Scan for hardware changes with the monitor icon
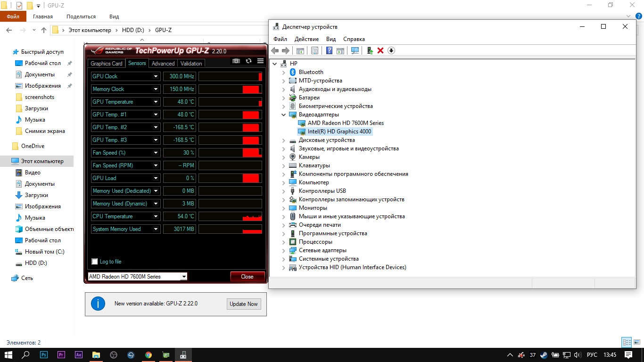This screenshot has width=644, height=362. [355, 50]
